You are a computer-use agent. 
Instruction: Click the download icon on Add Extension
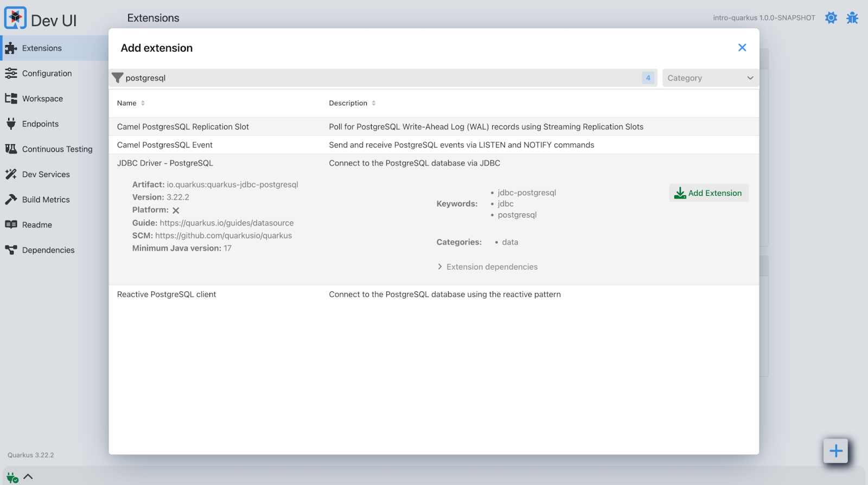(x=680, y=193)
